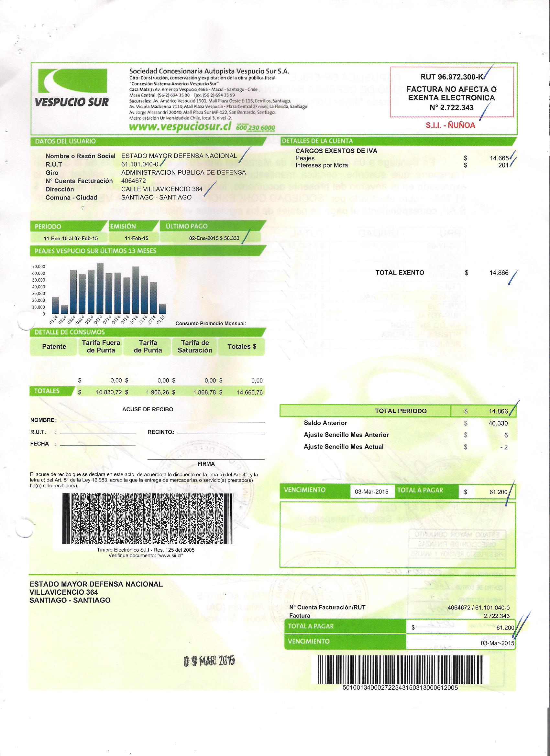Image resolution: width=550 pixels, height=756 pixels.
Task: Click the FIRMA signature line
Action: click(x=206, y=459)
